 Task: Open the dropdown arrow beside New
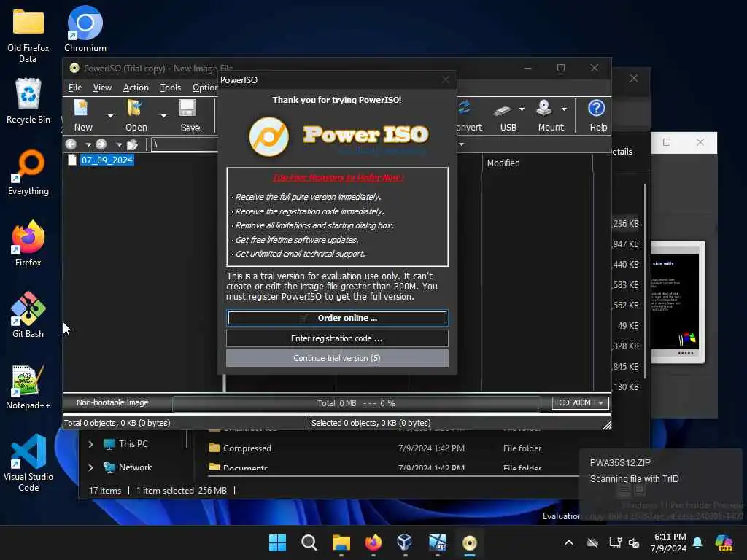click(x=111, y=116)
